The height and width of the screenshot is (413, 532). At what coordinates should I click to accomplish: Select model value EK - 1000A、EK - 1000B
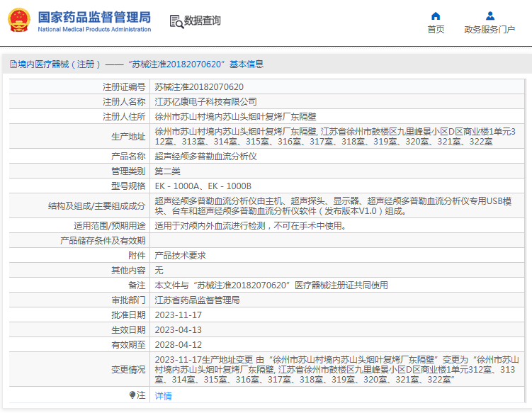point(203,186)
